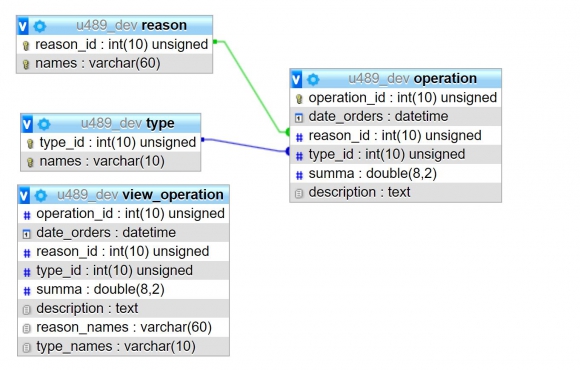The image size is (580, 370).
Task: Open gear options on view_operation table
Action: pyautogui.click(x=41, y=195)
